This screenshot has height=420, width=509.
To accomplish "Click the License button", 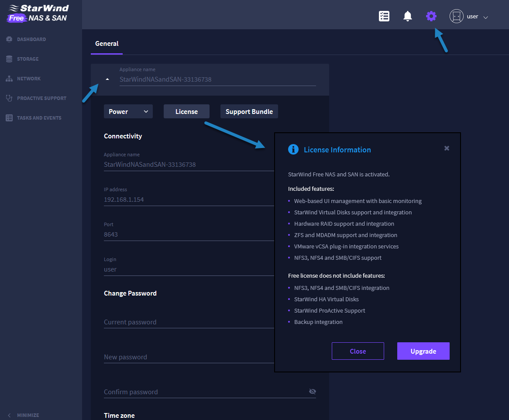I will point(187,111).
